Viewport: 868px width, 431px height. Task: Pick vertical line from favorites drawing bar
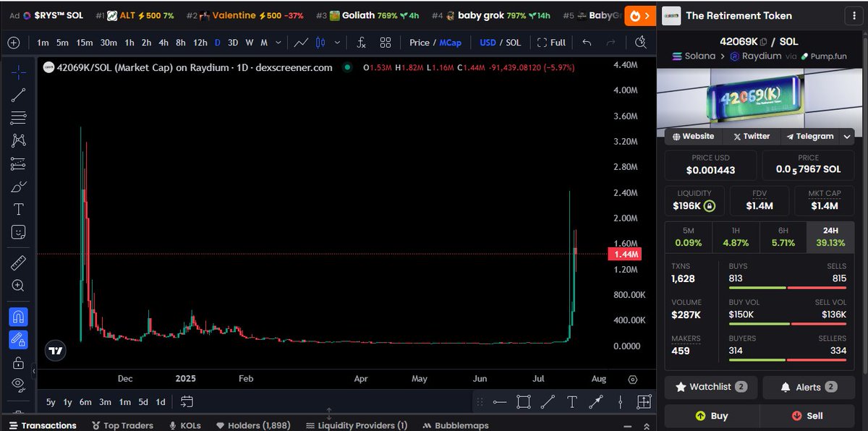click(620, 402)
